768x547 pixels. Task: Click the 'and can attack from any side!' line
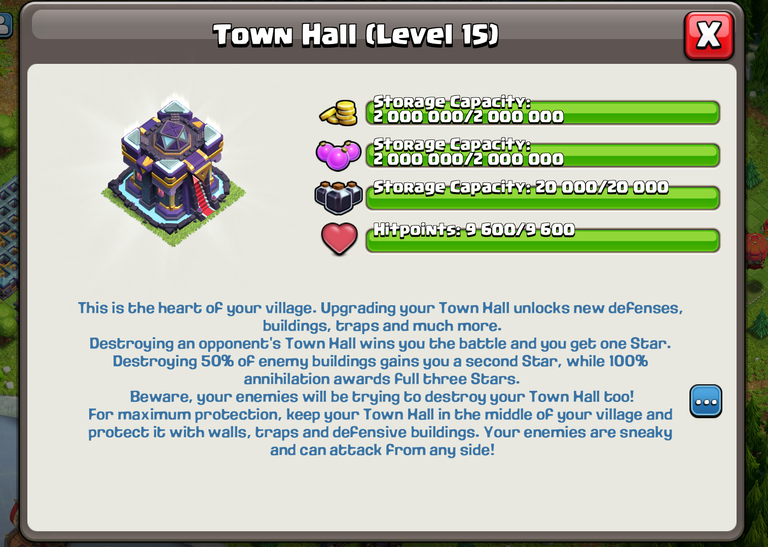coord(383,450)
